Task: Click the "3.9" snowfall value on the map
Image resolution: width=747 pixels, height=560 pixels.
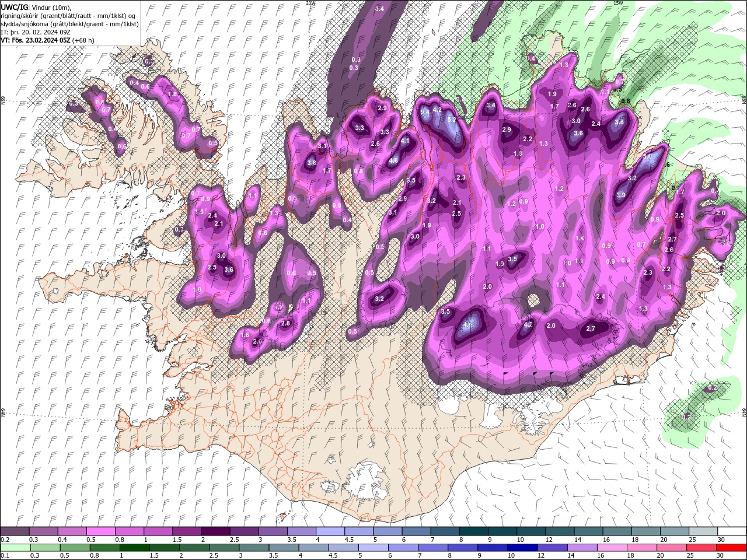Action: point(621,195)
